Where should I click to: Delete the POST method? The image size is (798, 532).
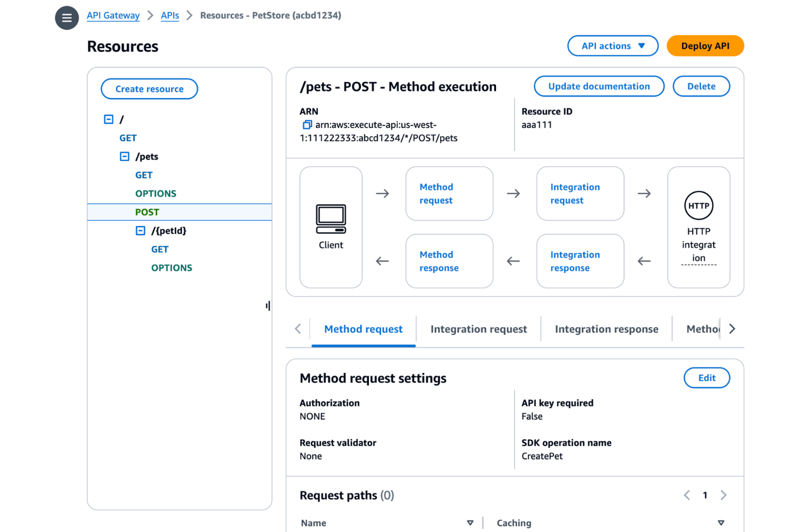(x=701, y=86)
